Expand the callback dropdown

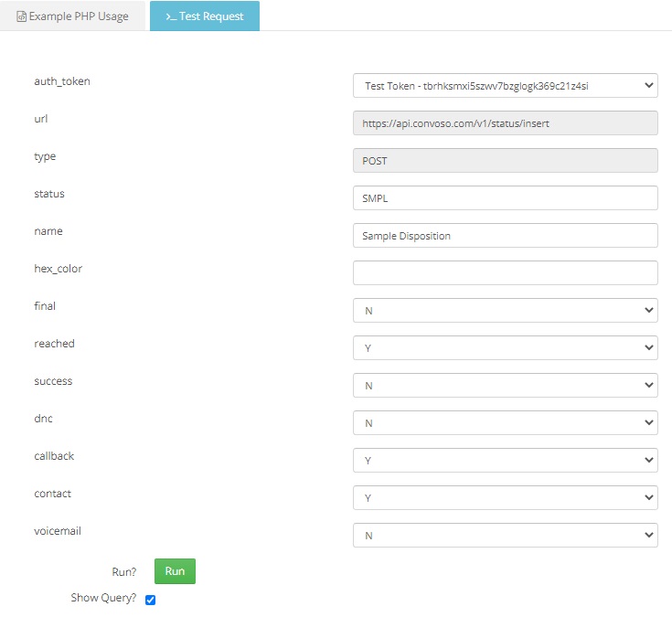[x=505, y=461]
